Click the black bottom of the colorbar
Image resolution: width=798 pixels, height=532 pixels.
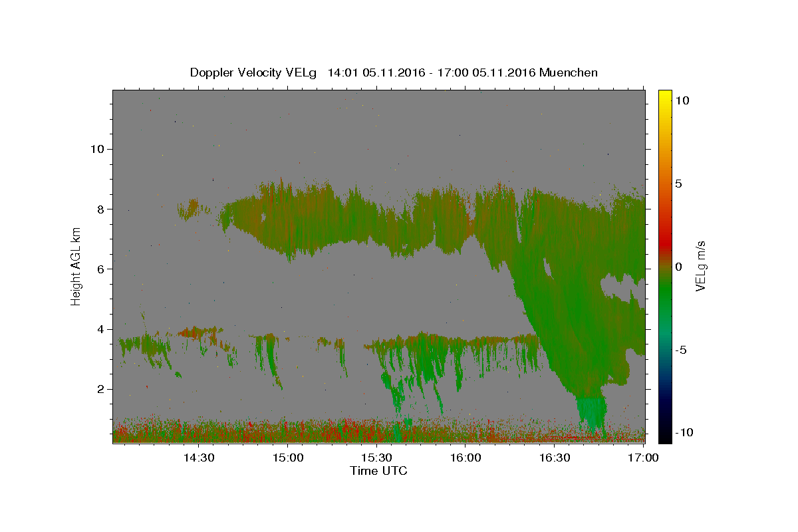pos(664,436)
